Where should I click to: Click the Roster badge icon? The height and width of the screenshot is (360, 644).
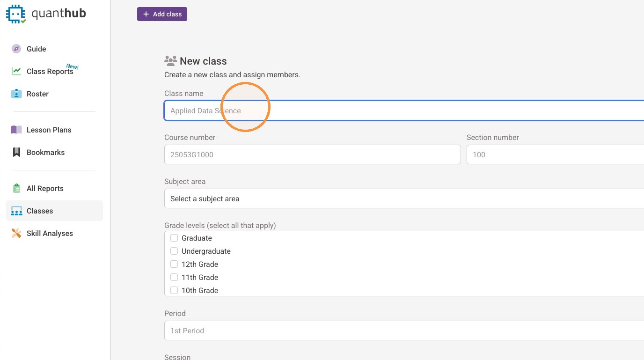click(x=16, y=94)
